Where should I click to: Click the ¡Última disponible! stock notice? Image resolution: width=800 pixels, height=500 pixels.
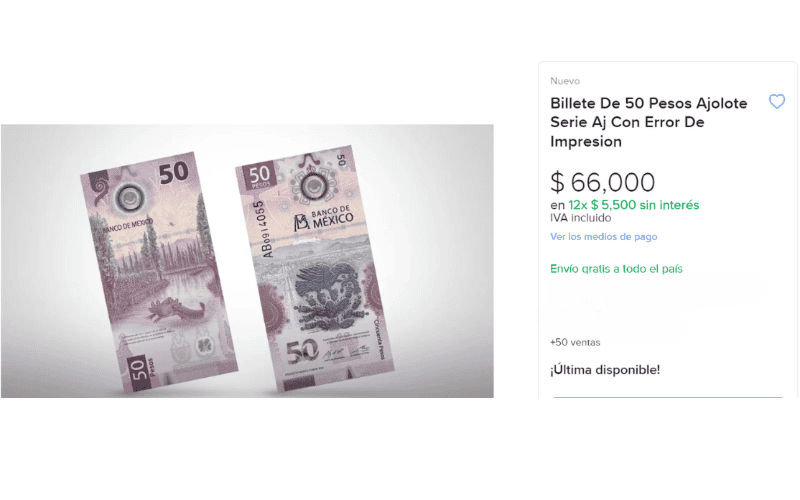pos(605,370)
